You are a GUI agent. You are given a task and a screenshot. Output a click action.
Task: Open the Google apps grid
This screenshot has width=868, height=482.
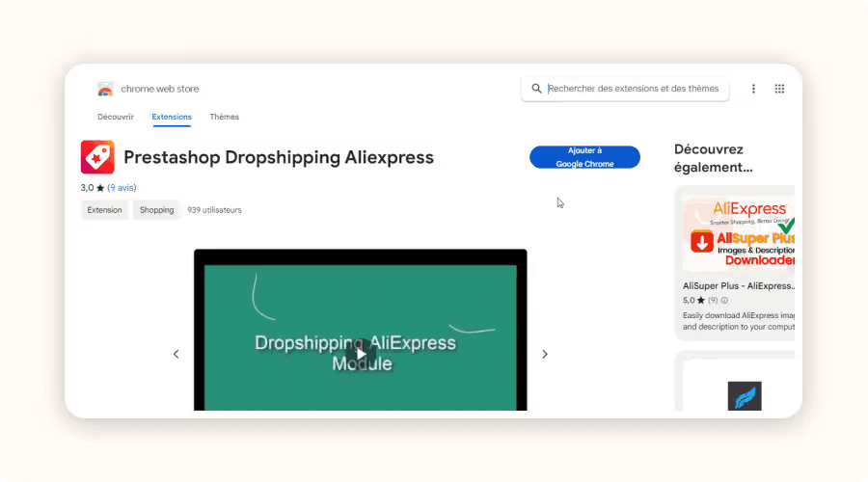779,89
